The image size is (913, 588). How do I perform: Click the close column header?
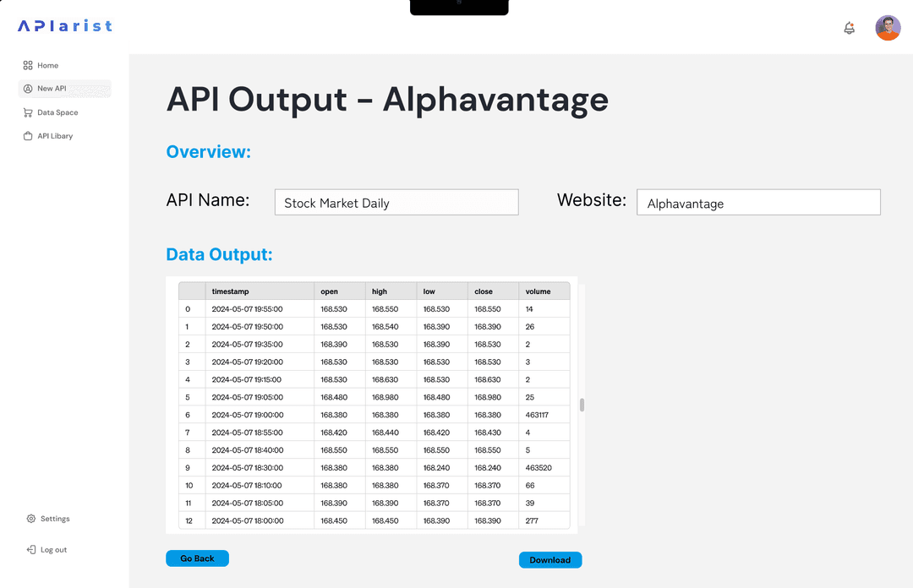(493, 291)
